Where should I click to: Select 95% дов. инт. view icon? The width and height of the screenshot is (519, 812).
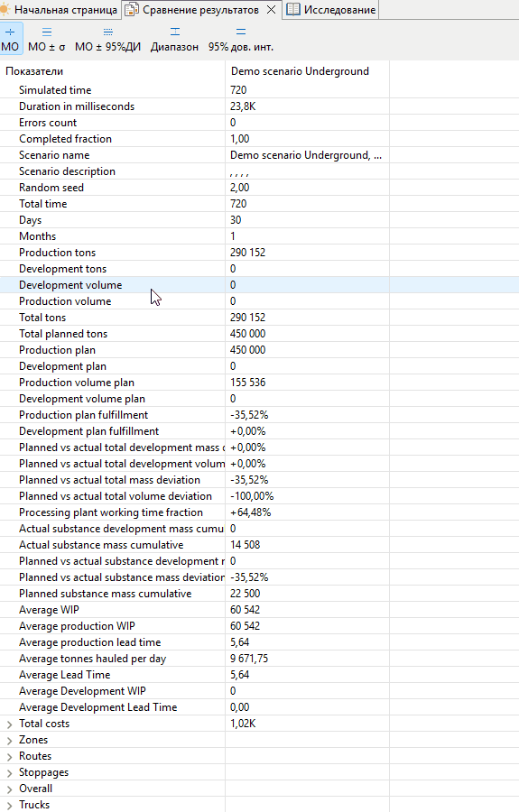(x=241, y=32)
